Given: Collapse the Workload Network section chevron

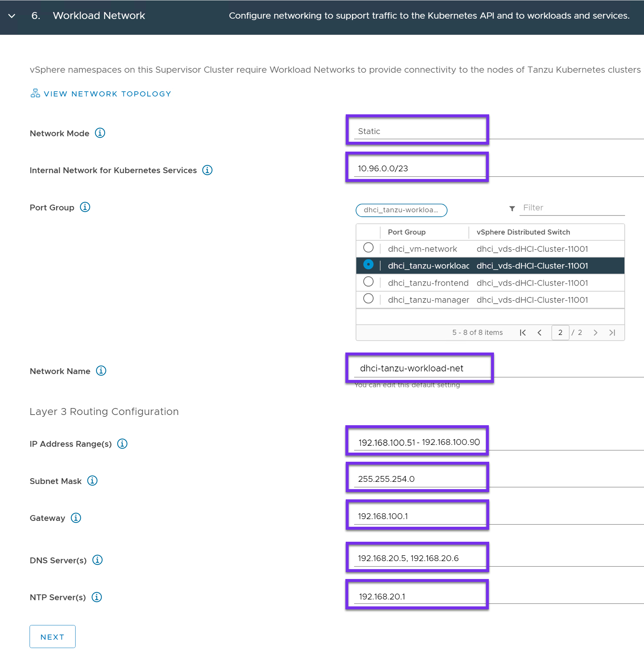Looking at the screenshot, I should [12, 16].
